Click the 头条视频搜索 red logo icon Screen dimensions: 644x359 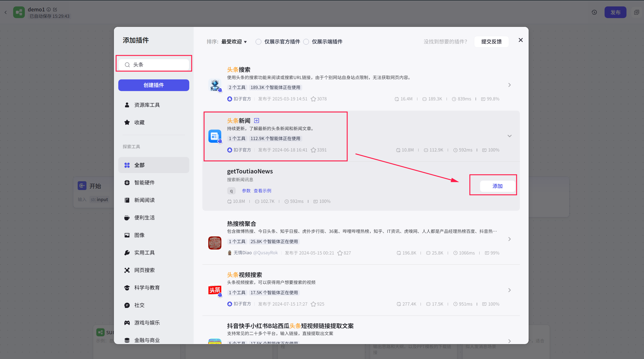click(215, 290)
